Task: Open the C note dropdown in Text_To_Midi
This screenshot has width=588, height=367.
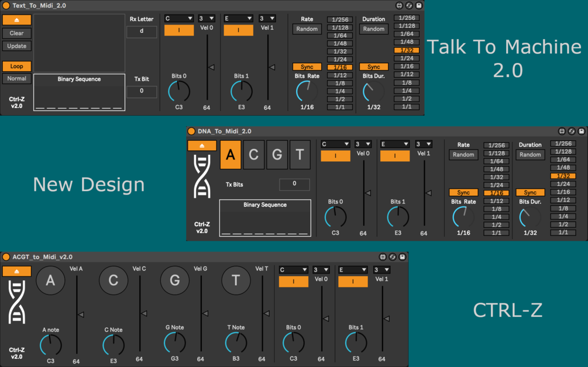Action: pyautogui.click(x=178, y=18)
